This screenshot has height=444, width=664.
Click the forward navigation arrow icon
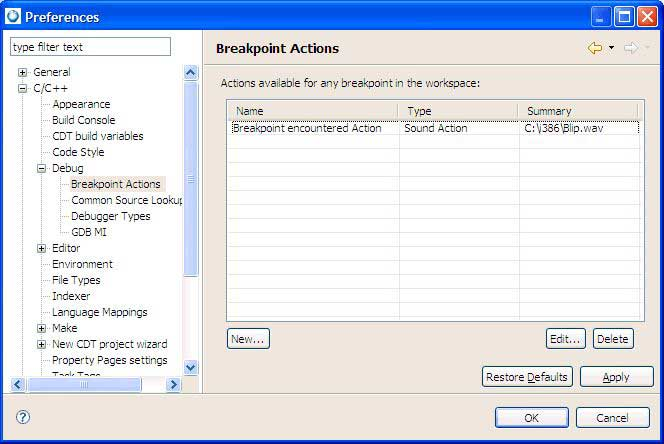click(630, 48)
